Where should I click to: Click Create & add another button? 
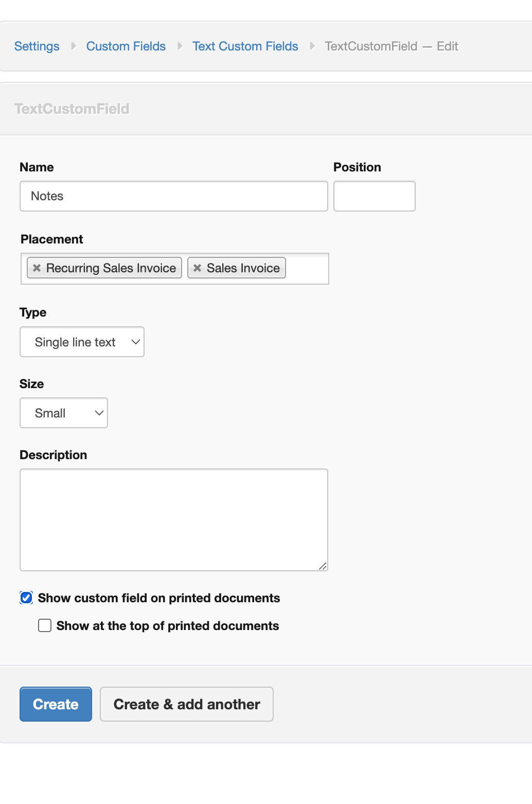[x=187, y=704]
